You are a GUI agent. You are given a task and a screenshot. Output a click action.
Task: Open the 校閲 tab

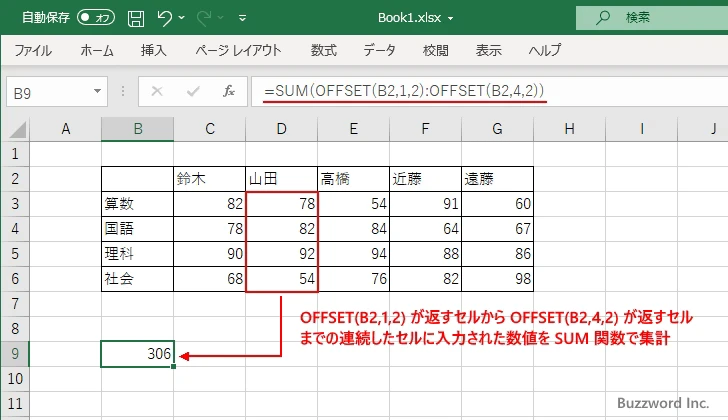(x=436, y=50)
